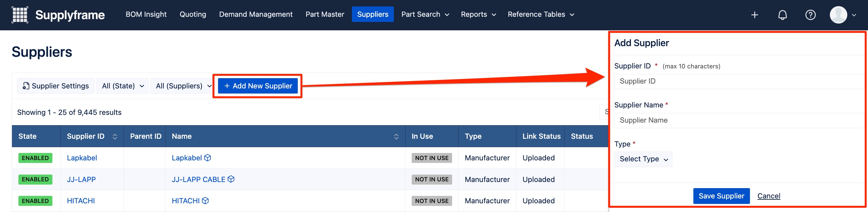The height and width of the screenshot is (212, 868).
Task: Click Manufacturer type in Lapkabel row
Action: point(487,158)
